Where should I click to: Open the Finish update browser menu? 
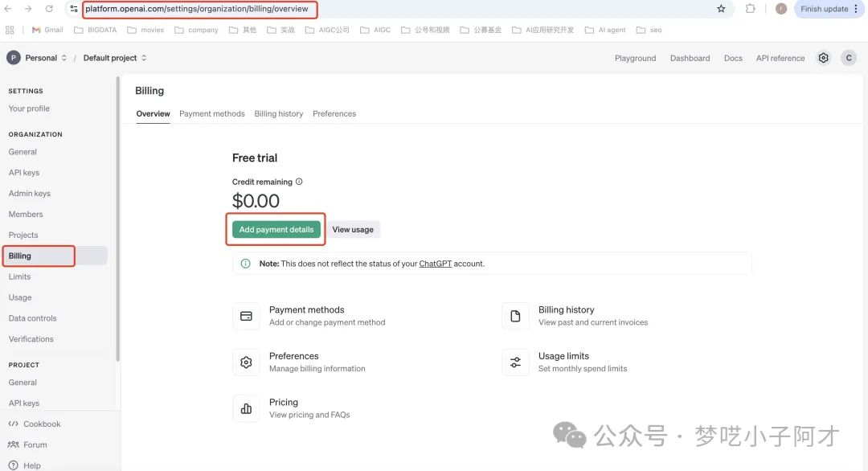click(x=829, y=9)
